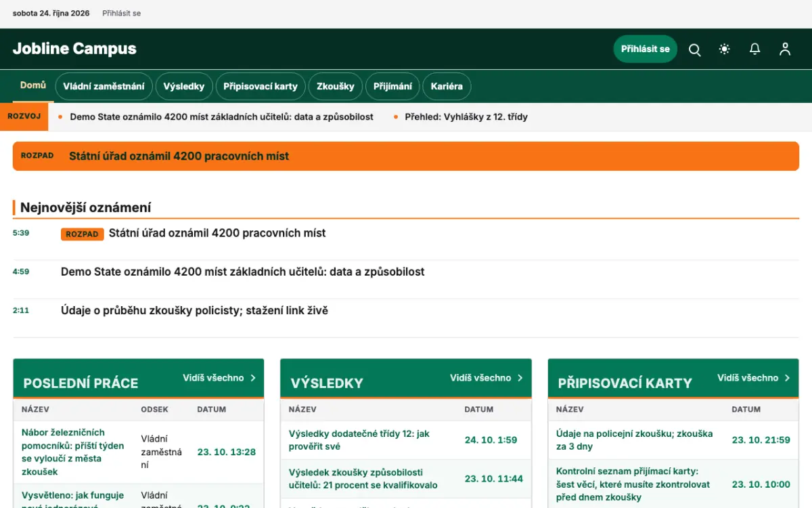Click the user profile icon
The width and height of the screenshot is (812, 508).
(x=785, y=49)
